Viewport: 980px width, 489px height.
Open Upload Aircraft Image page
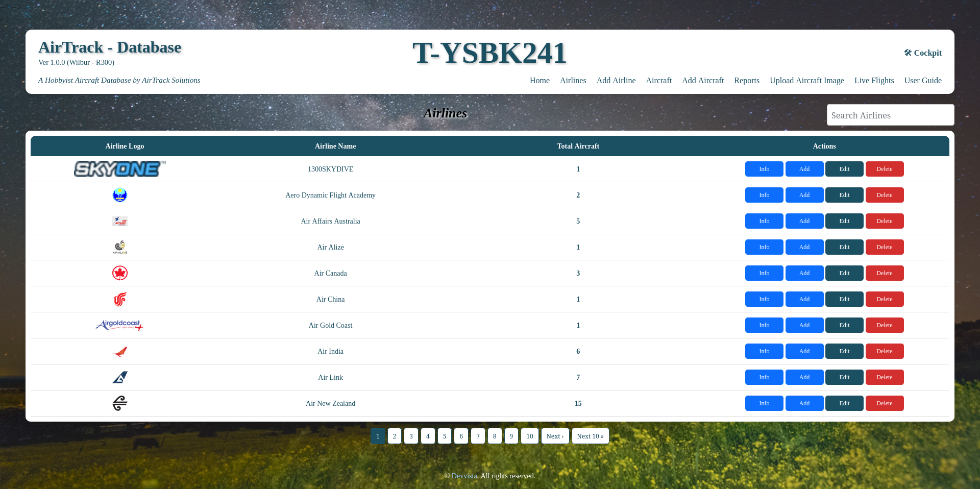point(807,81)
